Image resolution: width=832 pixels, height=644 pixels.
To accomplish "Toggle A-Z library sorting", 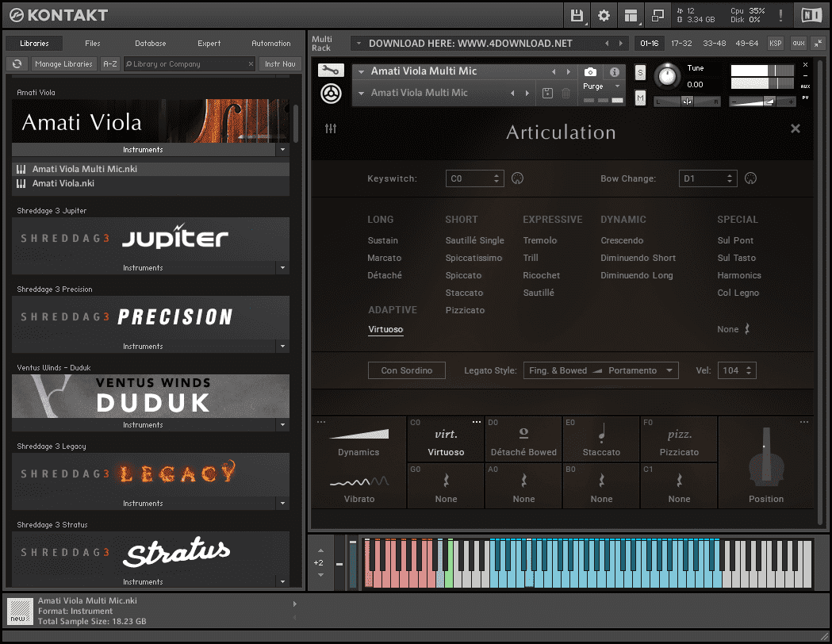I will 109,63.
